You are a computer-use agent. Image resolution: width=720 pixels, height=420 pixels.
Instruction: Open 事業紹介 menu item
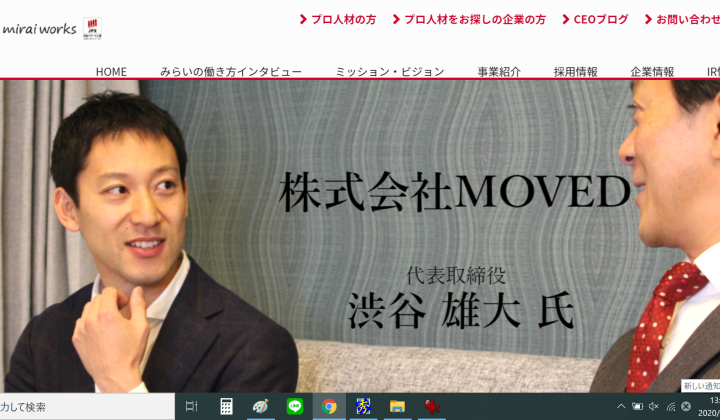coord(499,72)
